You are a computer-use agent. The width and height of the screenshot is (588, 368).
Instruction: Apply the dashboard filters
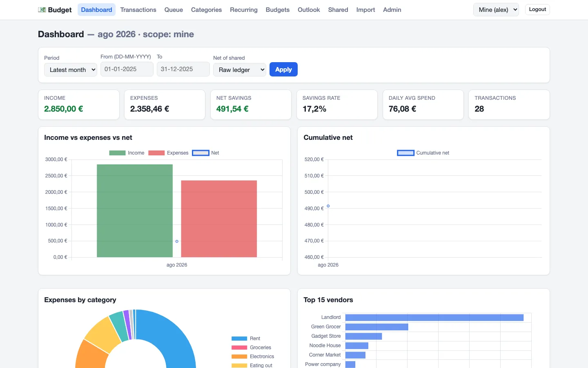[x=283, y=70]
